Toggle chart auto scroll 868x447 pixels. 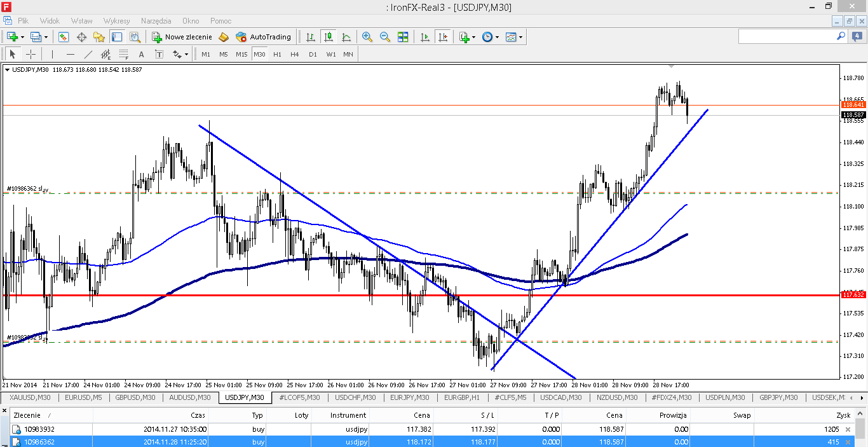(425, 37)
